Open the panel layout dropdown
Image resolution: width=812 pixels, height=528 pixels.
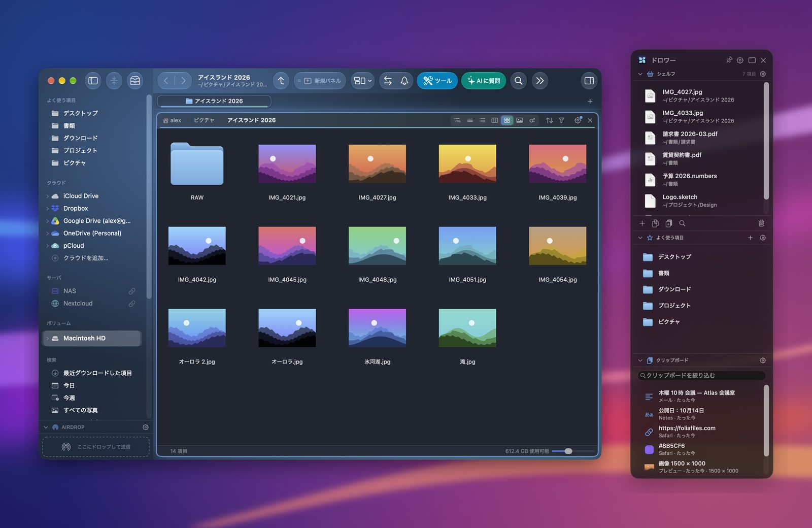[363, 81]
